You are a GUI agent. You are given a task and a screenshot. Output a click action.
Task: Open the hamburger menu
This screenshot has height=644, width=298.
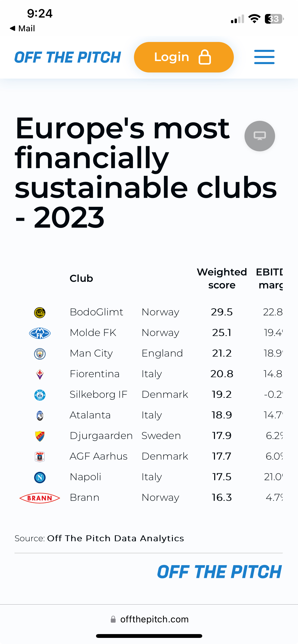pos(264,57)
